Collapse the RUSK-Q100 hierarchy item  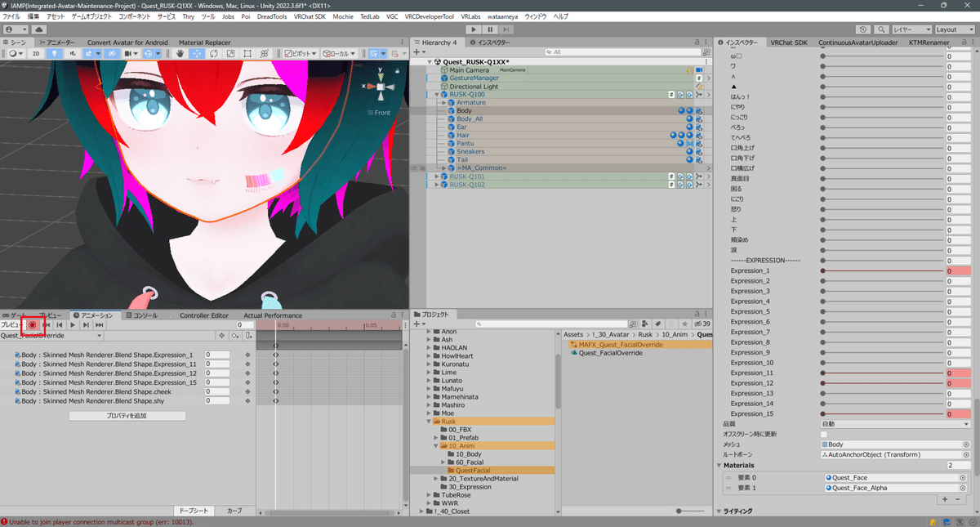point(436,95)
